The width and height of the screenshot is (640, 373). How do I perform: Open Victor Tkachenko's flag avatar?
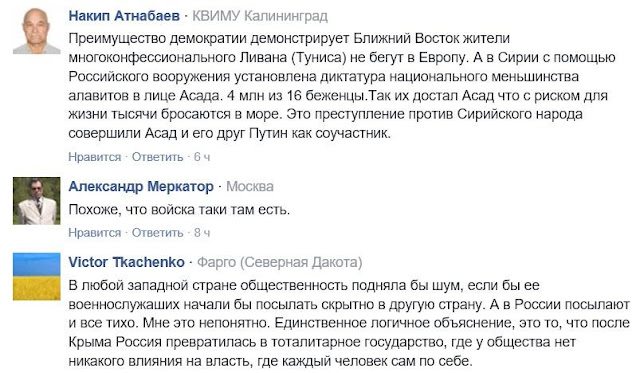tap(37, 277)
